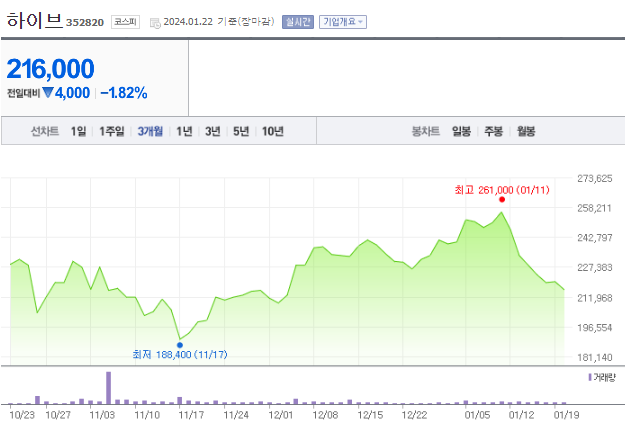Click the 11/17 date axis label
625x436 pixels.
point(191,415)
